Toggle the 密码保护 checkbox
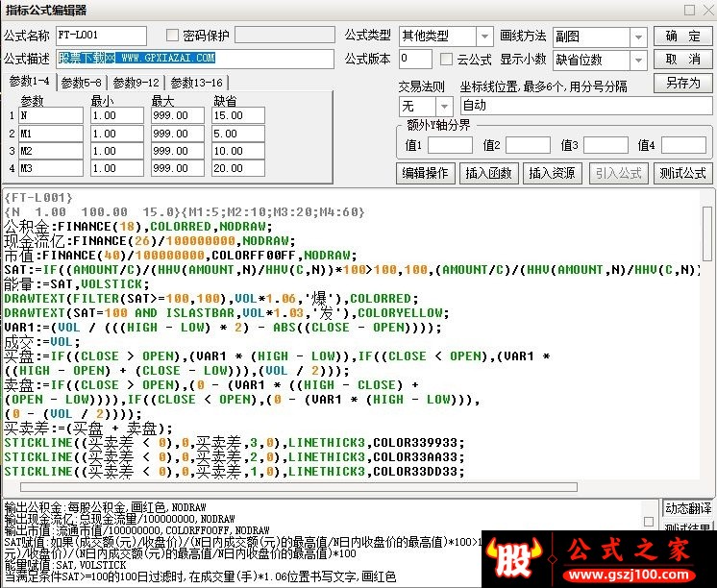The image size is (717, 588). 172,36
